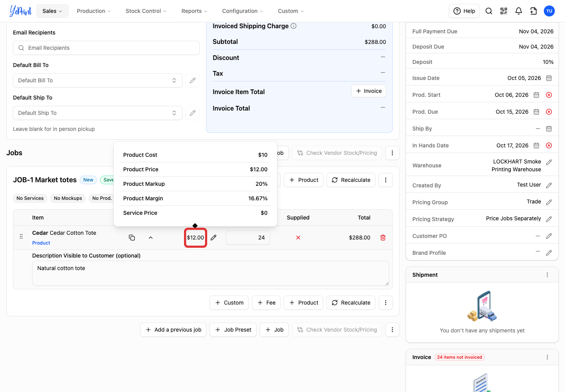Duplicate the Cedar Cotton Tote line item
This screenshot has width=565, height=392.
coord(132,238)
